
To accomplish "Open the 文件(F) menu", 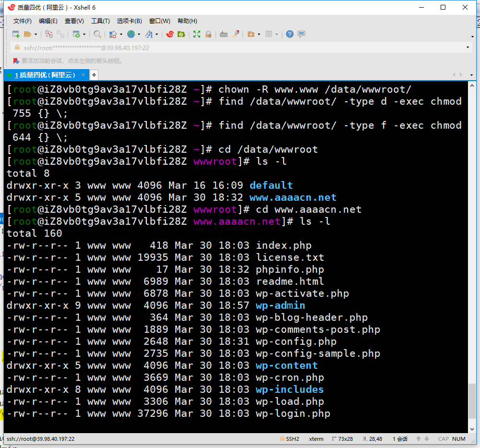I will [22, 21].
